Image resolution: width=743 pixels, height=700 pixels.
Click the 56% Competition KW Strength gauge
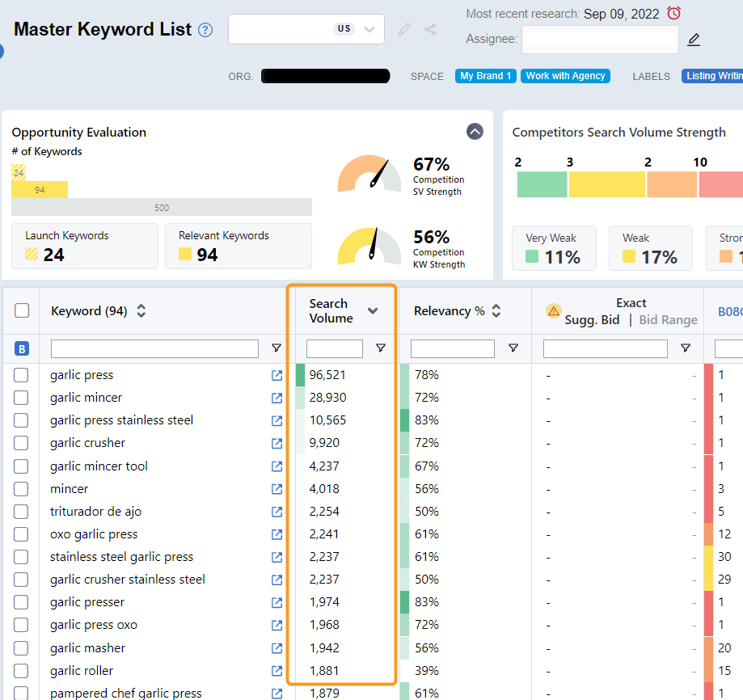click(x=369, y=246)
